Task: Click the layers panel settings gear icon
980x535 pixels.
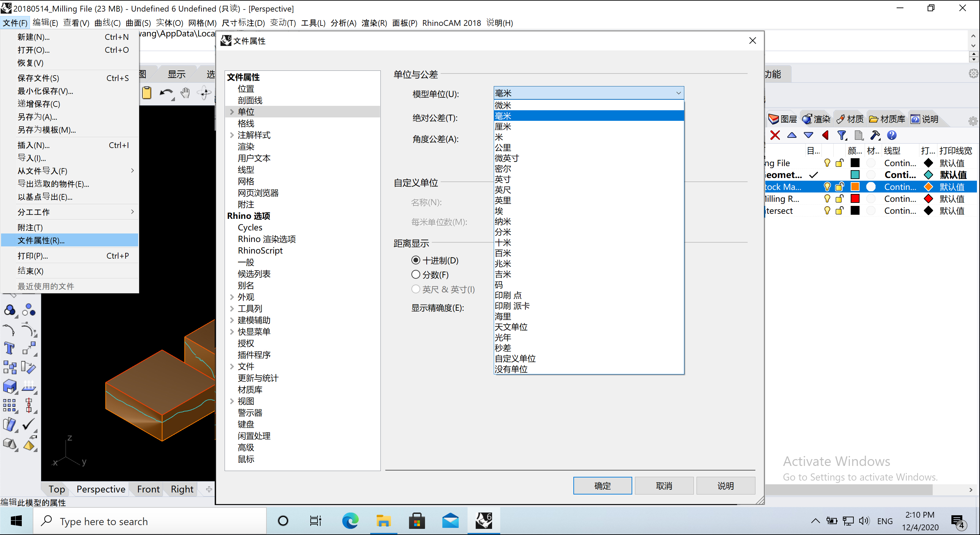Action: pyautogui.click(x=973, y=121)
